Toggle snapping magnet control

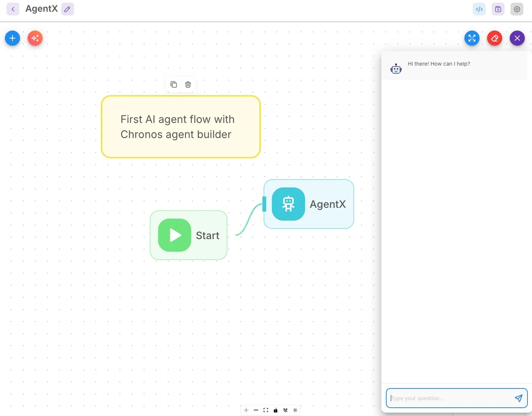(x=285, y=410)
